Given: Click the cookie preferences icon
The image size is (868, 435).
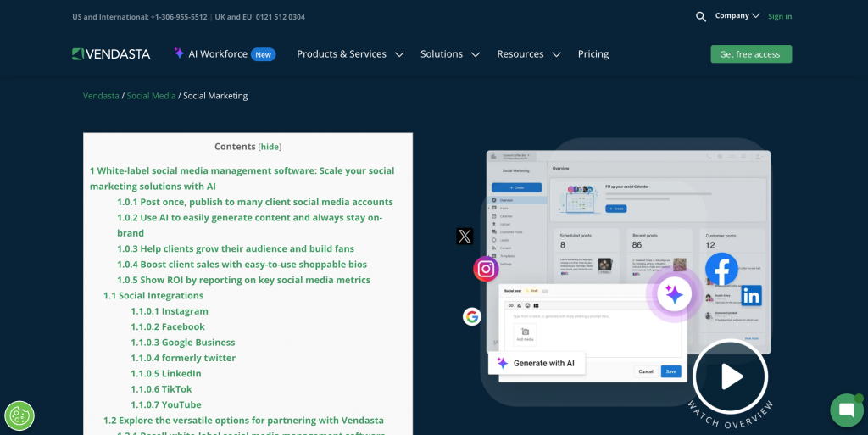Looking at the screenshot, I should click(x=19, y=415).
